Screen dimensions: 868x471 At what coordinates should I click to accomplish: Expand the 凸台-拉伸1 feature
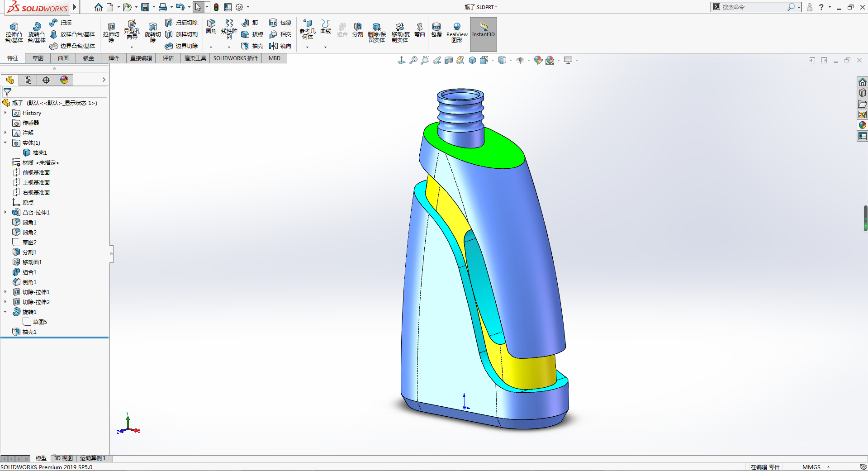[x=5, y=212]
